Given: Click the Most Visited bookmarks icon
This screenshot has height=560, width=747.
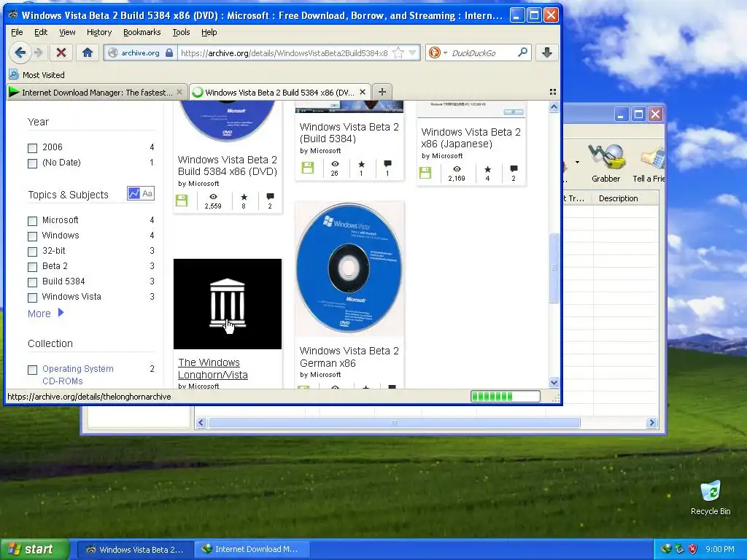Looking at the screenshot, I should point(14,75).
